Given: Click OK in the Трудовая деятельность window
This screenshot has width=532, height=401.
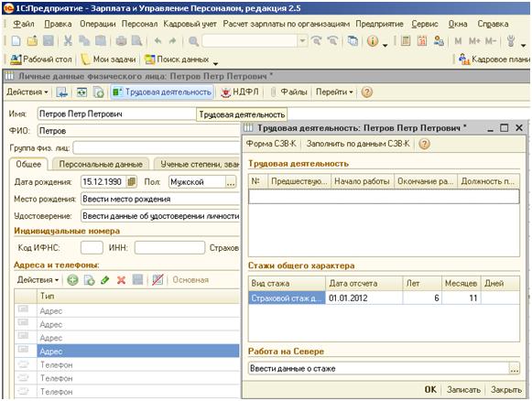Looking at the screenshot, I should tap(430, 389).
